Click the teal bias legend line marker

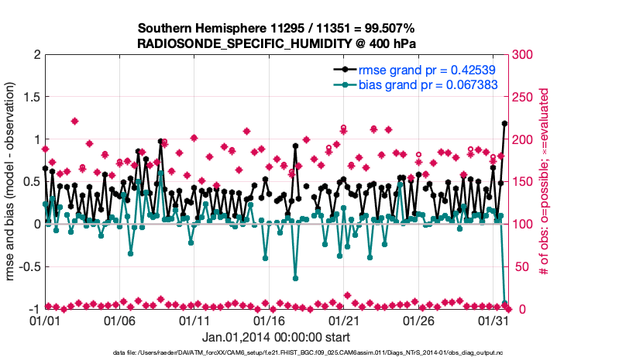coord(346,84)
